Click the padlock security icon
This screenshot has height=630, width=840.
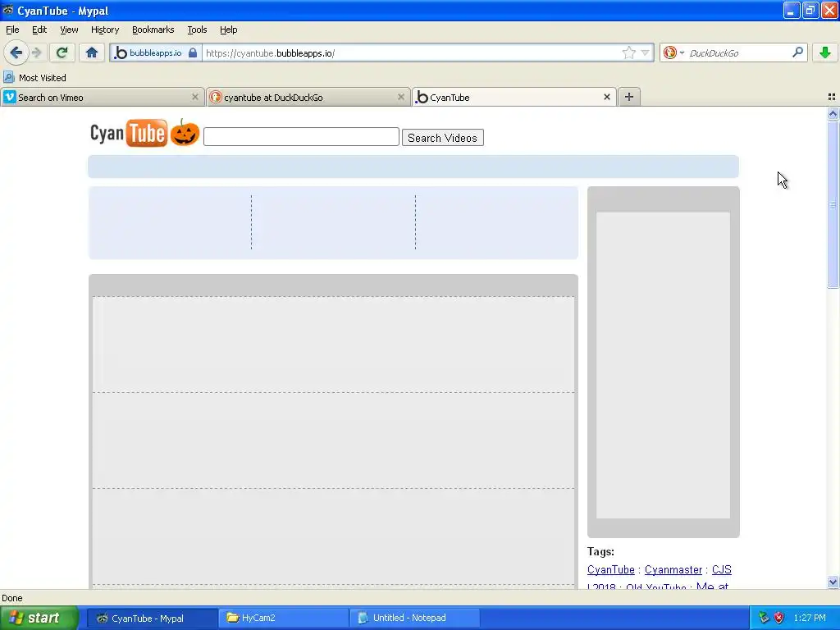(193, 52)
